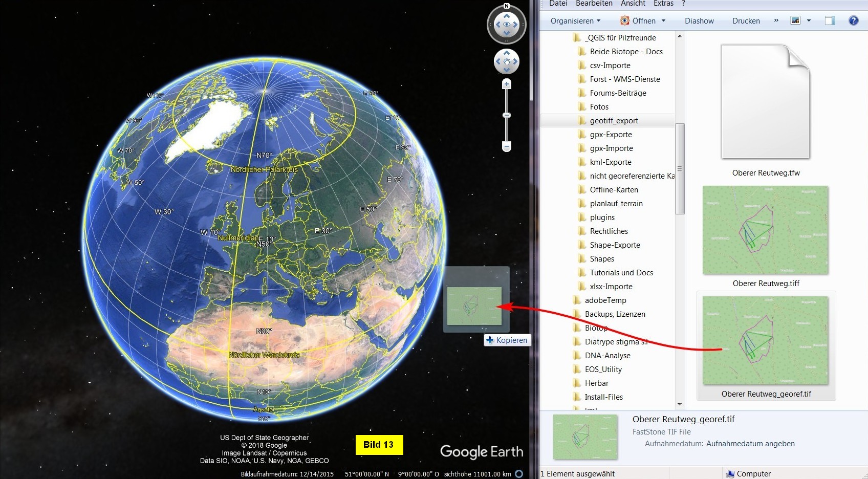Open the Extras menu

663,4
